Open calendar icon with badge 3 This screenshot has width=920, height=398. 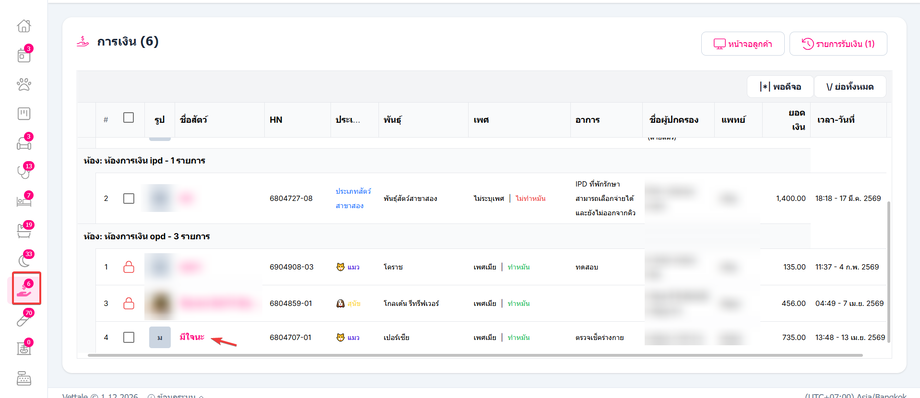23,55
